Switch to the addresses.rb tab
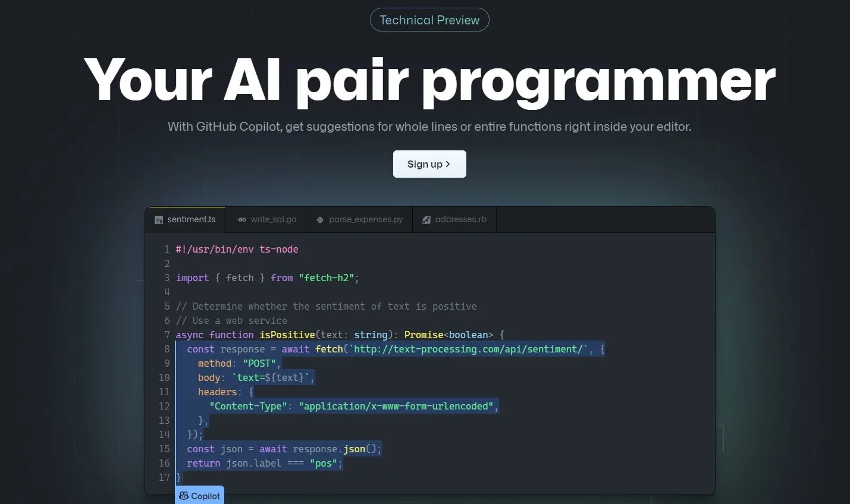850x504 pixels. 454,219
